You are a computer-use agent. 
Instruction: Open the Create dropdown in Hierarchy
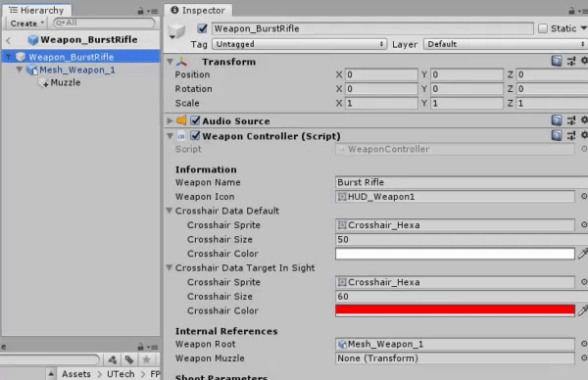[x=26, y=24]
